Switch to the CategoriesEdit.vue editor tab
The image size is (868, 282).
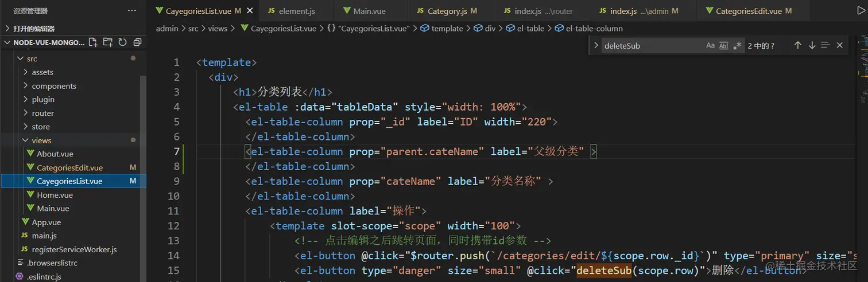click(754, 11)
